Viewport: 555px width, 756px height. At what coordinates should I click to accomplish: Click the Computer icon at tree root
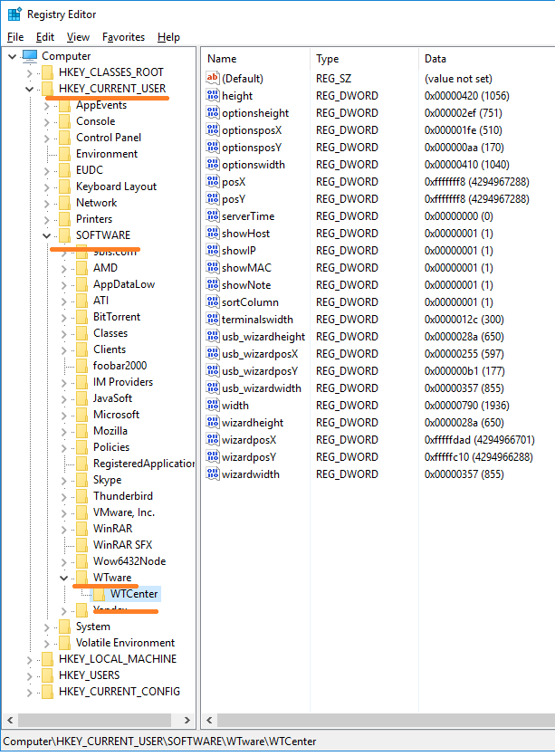[x=30, y=56]
